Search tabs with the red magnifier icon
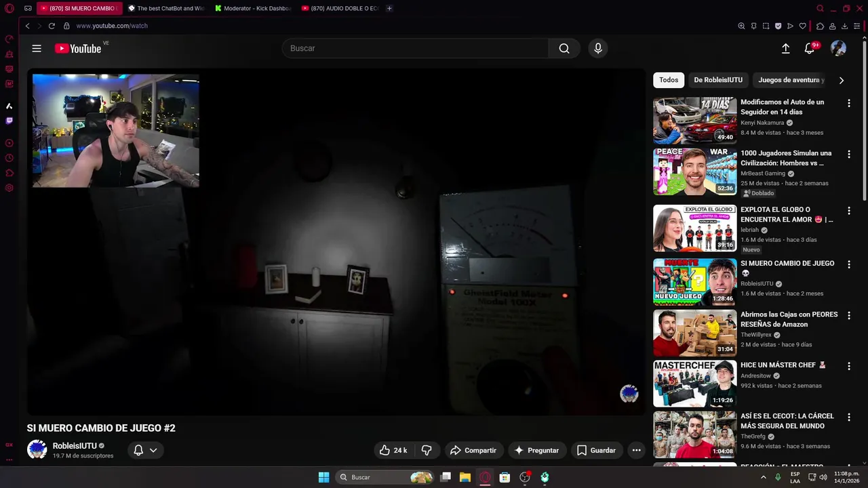This screenshot has width=868, height=488. (821, 9)
